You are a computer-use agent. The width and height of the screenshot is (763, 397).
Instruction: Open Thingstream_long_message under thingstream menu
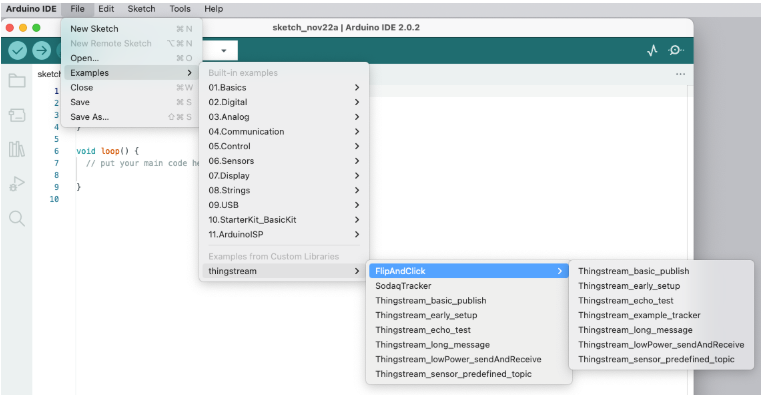[469, 344]
